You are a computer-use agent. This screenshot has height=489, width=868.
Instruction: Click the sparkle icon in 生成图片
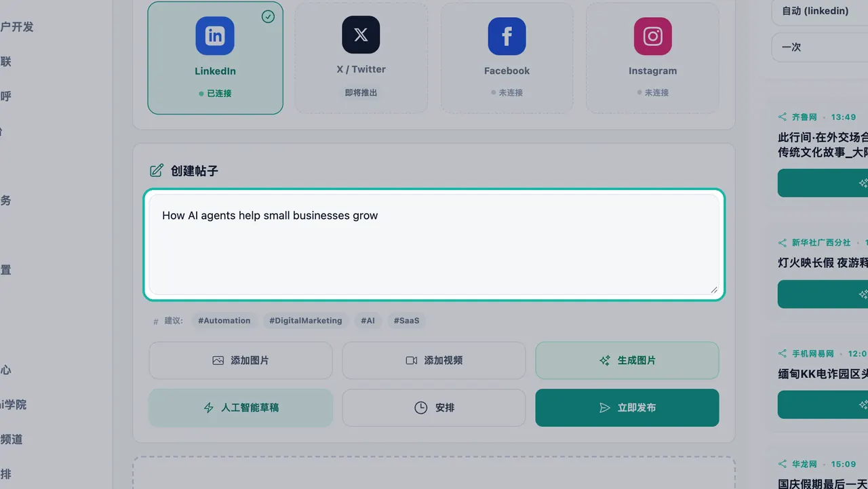click(x=605, y=361)
